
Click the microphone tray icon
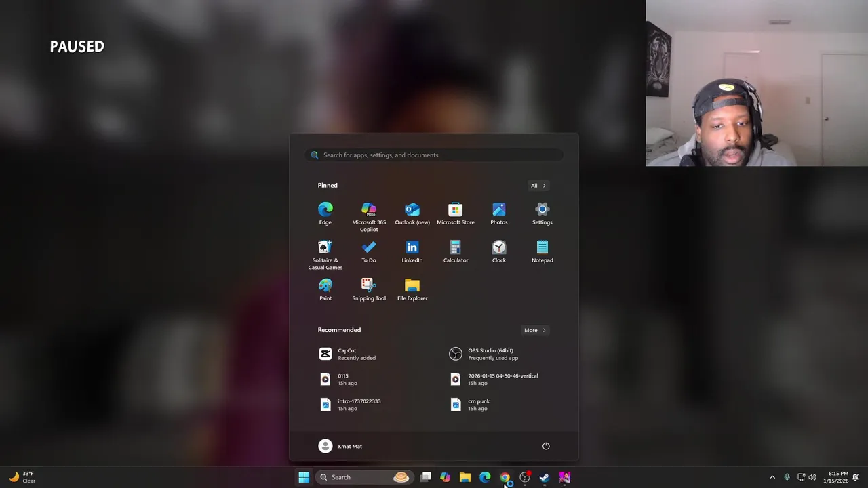[x=787, y=477]
